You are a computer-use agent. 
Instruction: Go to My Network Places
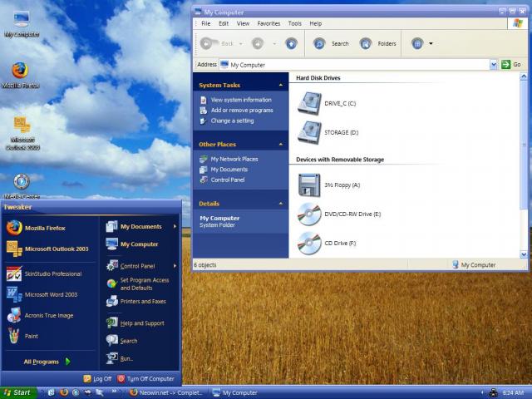click(x=234, y=159)
